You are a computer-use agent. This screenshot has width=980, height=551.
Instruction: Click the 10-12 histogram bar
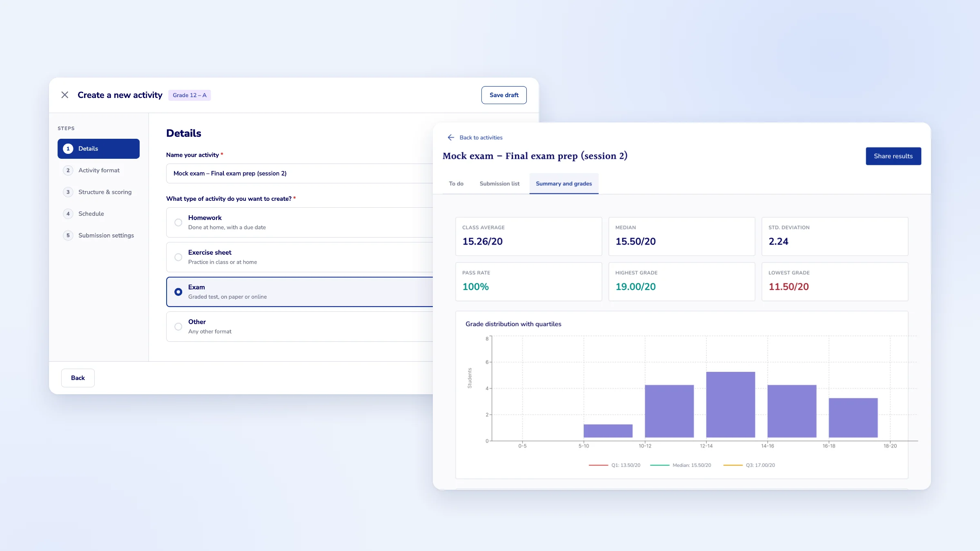pos(669,411)
